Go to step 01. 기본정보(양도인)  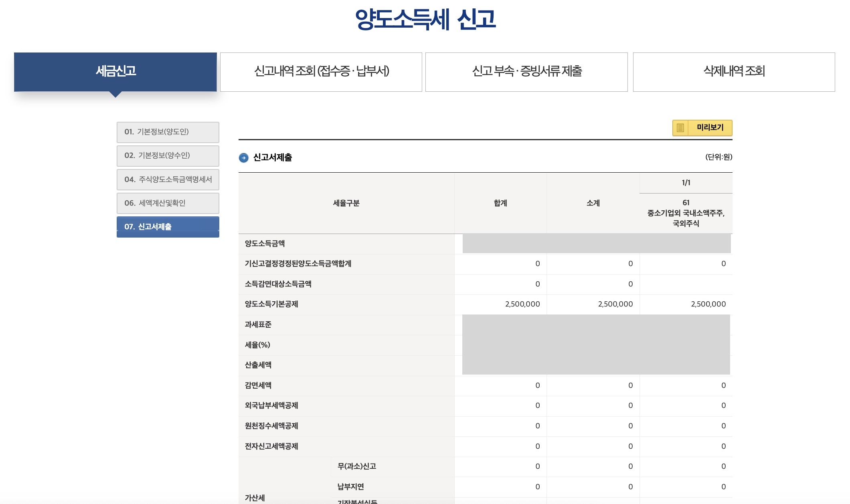click(x=168, y=132)
